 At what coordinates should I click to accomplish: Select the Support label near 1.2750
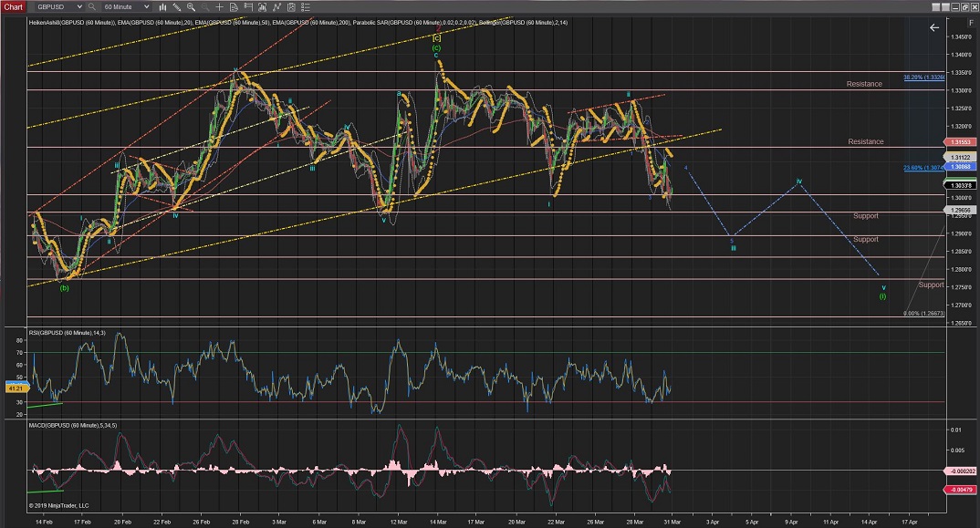click(x=931, y=285)
